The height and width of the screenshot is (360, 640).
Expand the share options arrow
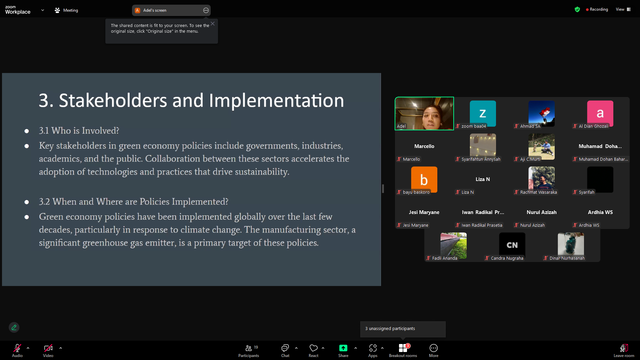355,348
